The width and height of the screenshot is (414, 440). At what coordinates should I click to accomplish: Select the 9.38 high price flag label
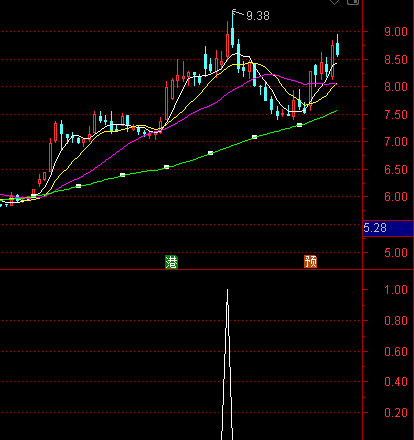(258, 16)
